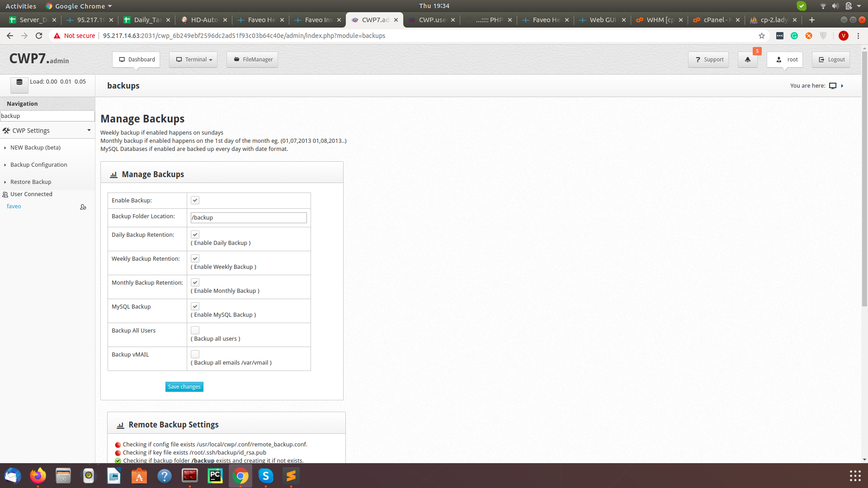Launch PyCharm from the dock

pyautogui.click(x=215, y=476)
